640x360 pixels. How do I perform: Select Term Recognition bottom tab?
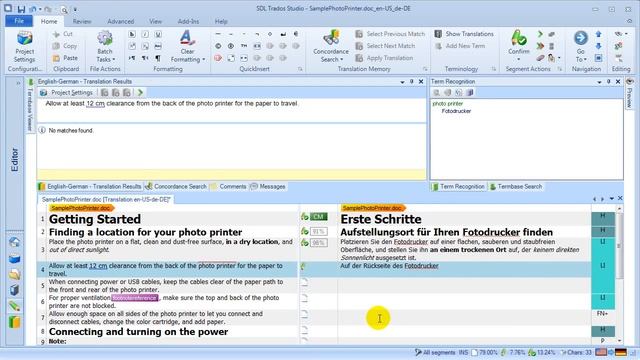458,187
